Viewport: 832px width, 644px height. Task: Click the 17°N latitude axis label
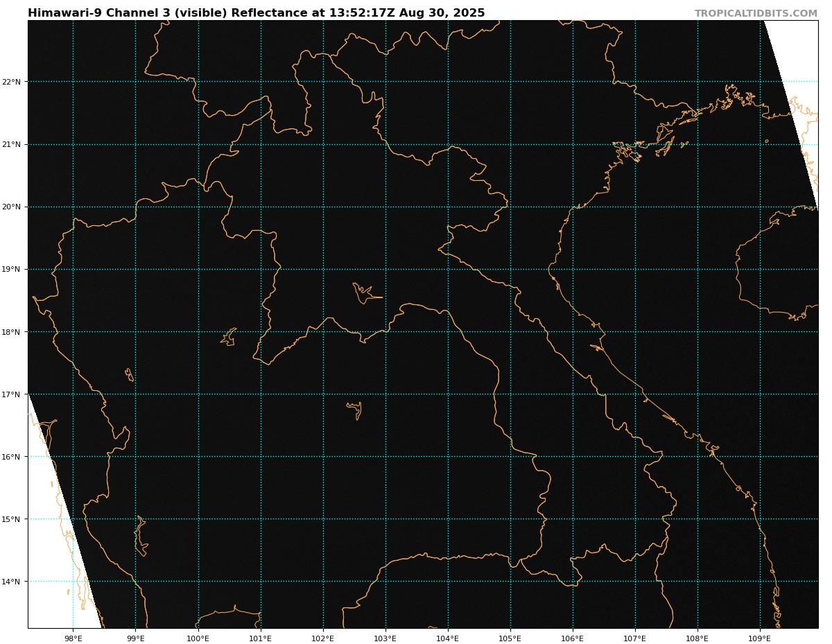[11, 394]
